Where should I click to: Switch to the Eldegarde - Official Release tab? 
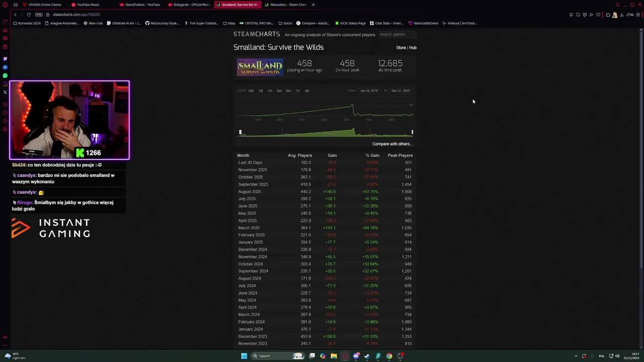coord(189,5)
